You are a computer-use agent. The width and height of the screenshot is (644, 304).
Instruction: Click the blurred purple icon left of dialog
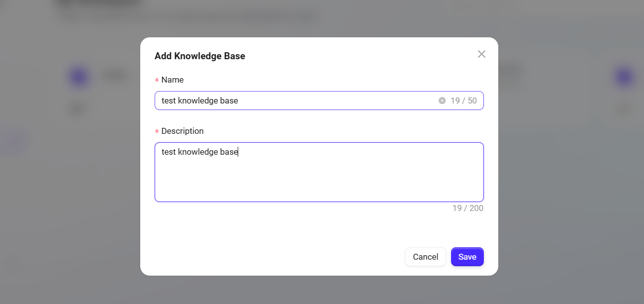click(79, 77)
